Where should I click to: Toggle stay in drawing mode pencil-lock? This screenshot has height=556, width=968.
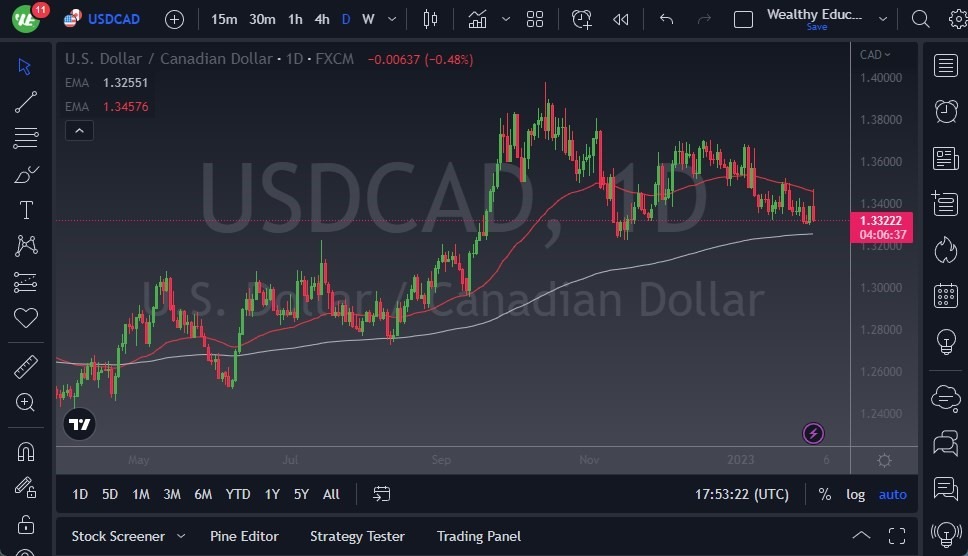25,488
